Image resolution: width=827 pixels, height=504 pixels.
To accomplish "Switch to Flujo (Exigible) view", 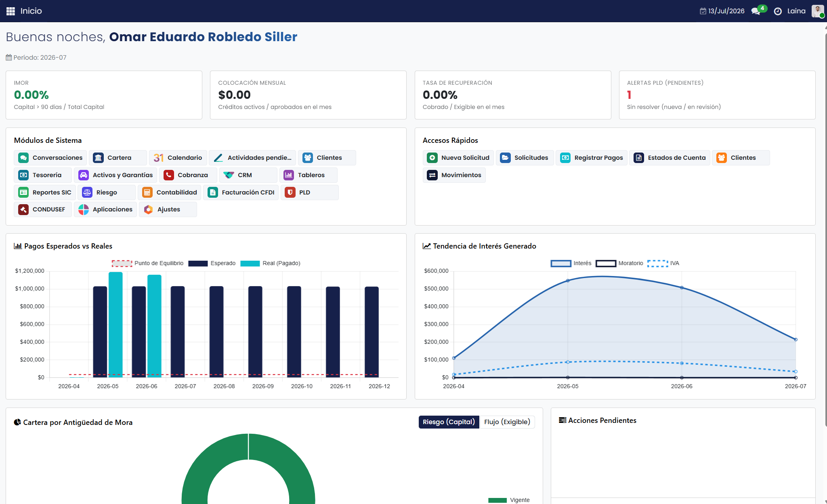I will (507, 422).
